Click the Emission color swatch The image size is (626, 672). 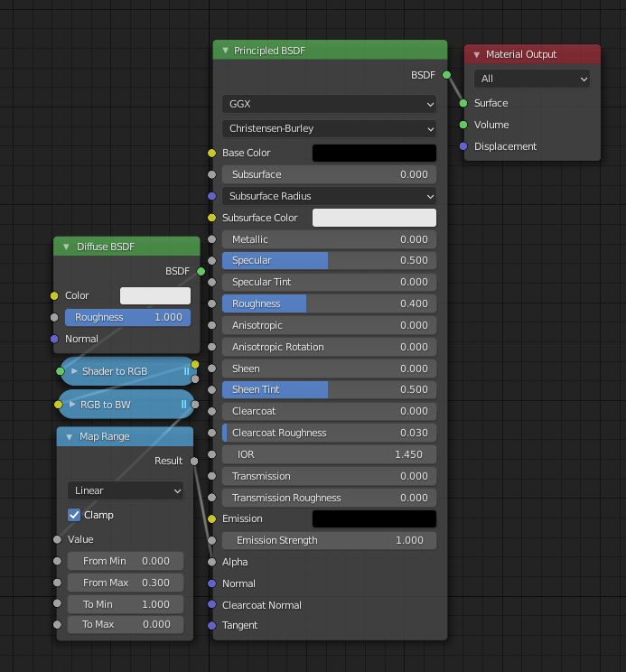374,518
